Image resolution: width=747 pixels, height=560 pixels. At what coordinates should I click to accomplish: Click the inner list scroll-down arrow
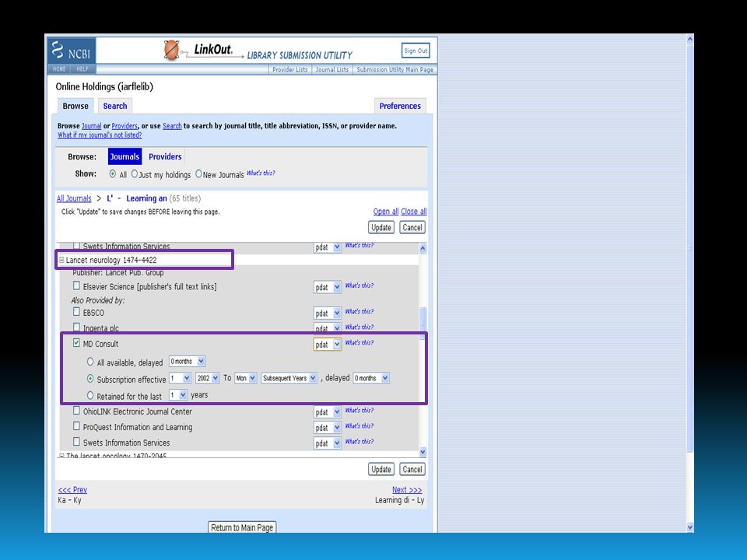[423, 451]
